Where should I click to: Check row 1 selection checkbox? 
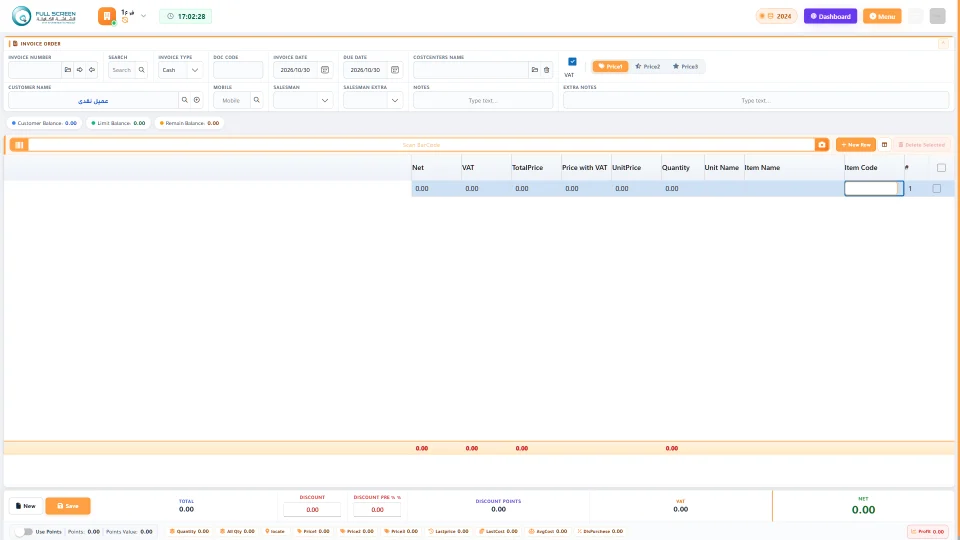[937, 189]
